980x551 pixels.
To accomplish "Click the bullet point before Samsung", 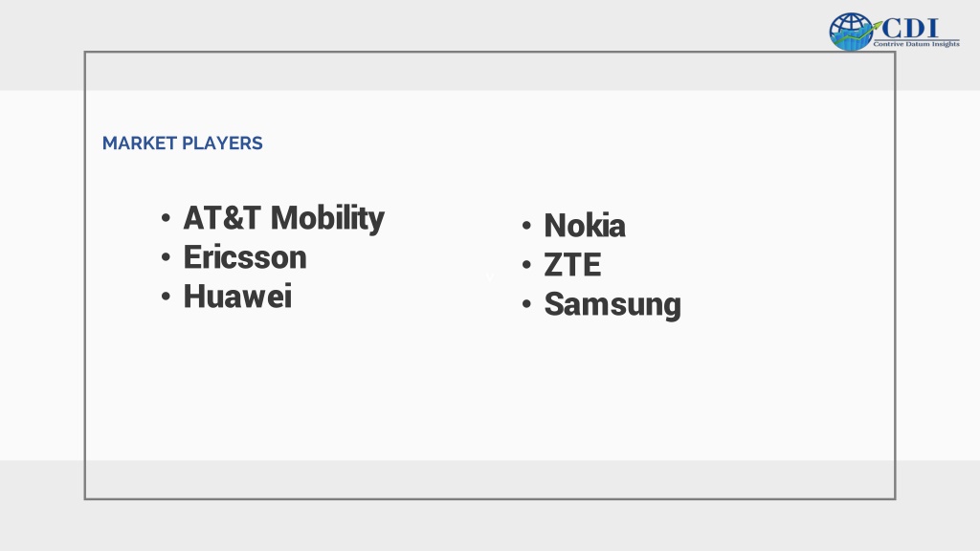I will pos(526,304).
